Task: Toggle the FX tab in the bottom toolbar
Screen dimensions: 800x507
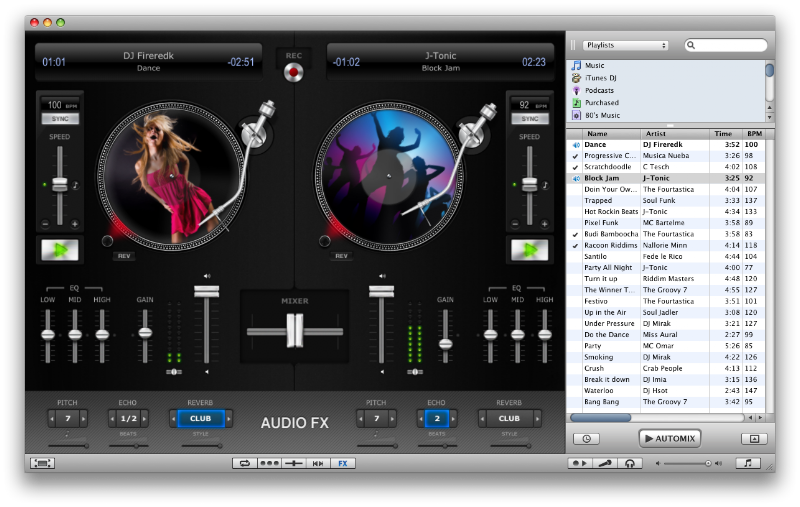Action: [343, 463]
